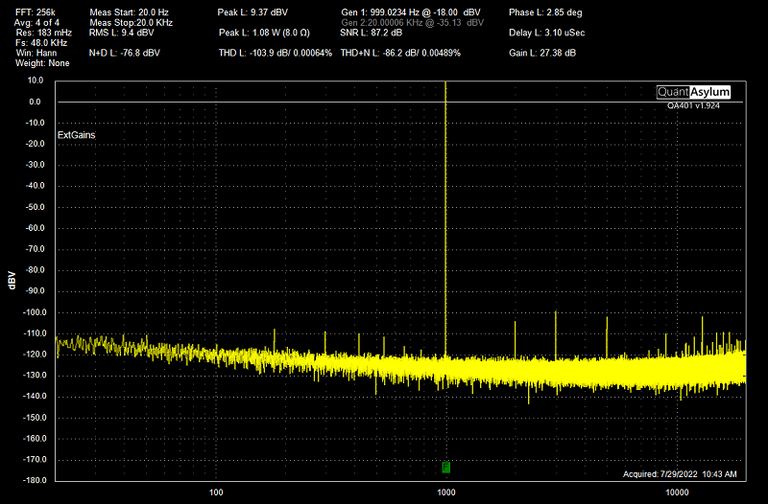
Task: Click the THD L readout
Action: (x=274, y=52)
